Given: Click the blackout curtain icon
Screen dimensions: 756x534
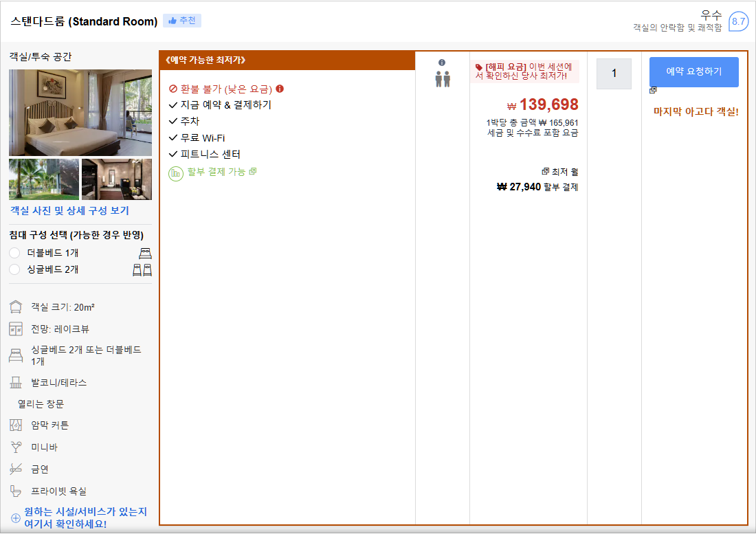Looking at the screenshot, I should [16, 425].
